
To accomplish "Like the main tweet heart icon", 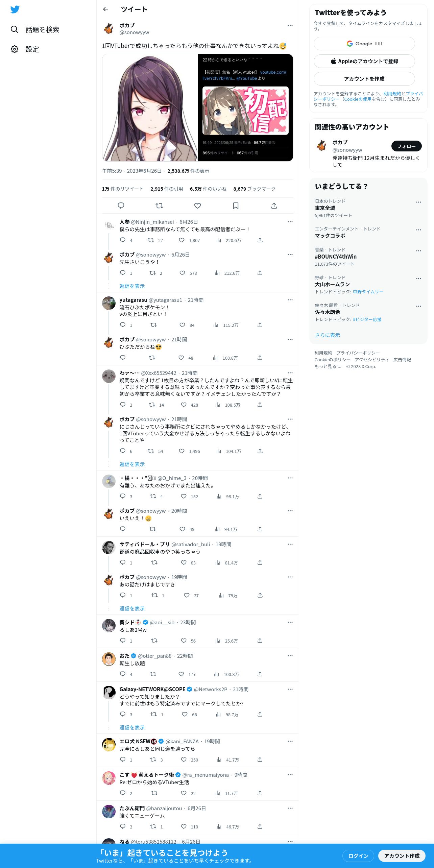I will pos(197,206).
